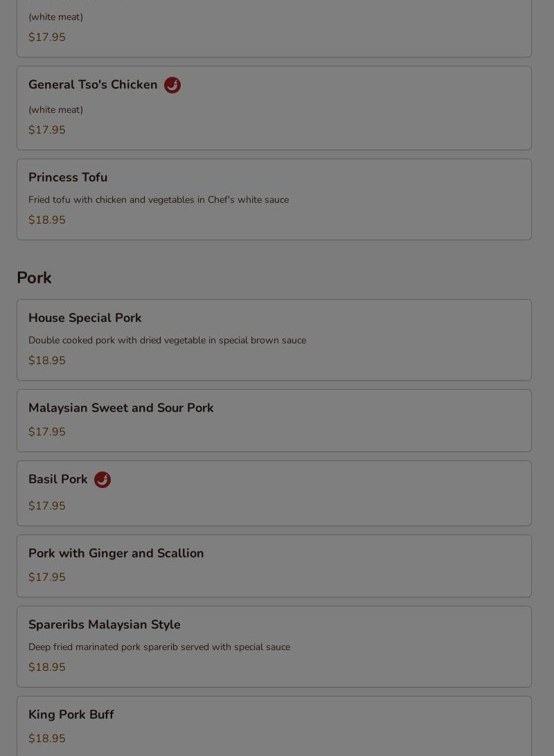
Task: Click the $18.95 price for King Pork Buff
Action: (x=47, y=738)
